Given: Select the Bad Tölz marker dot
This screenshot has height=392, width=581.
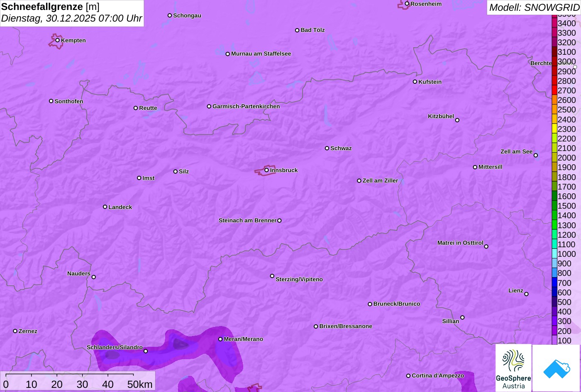Looking at the screenshot, I should [x=297, y=30].
